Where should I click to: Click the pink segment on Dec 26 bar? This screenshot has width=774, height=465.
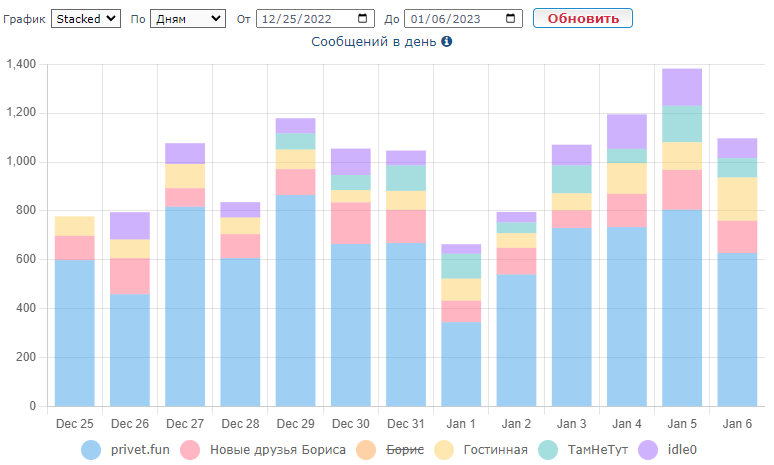click(x=130, y=276)
